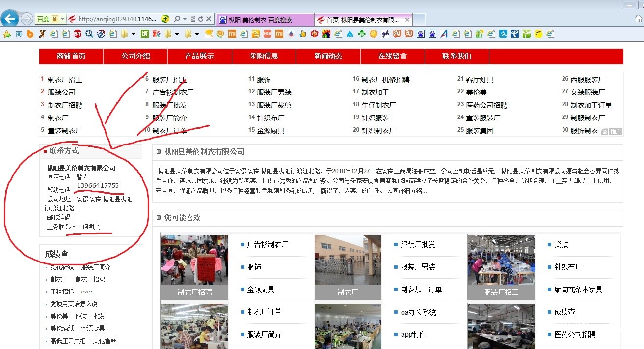Select 采购信息 in the red menu
Viewport: 644px width, 349px height.
264,56
